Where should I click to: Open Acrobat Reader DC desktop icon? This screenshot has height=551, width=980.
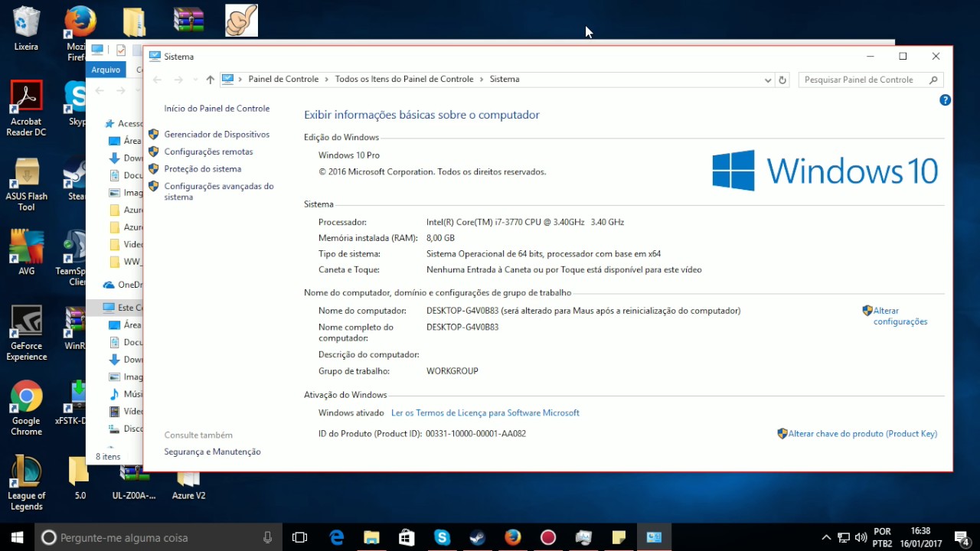(x=26, y=109)
